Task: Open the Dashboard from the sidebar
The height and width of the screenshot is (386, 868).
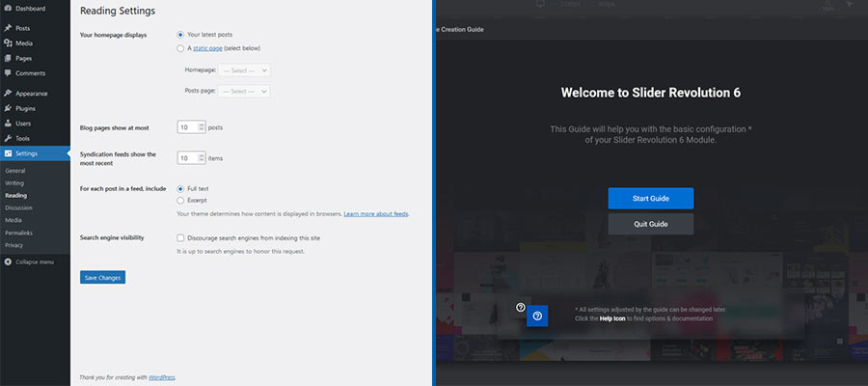Action: 30,9
